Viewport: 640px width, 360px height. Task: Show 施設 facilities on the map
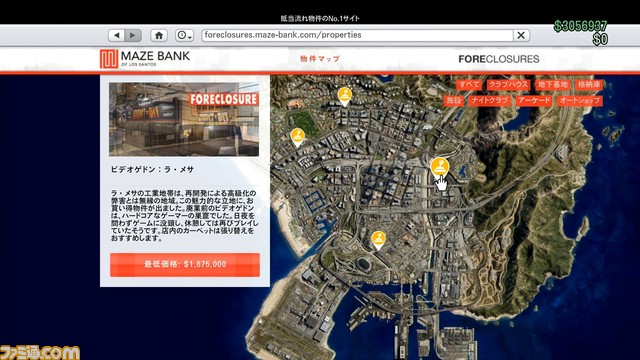pos(453,100)
